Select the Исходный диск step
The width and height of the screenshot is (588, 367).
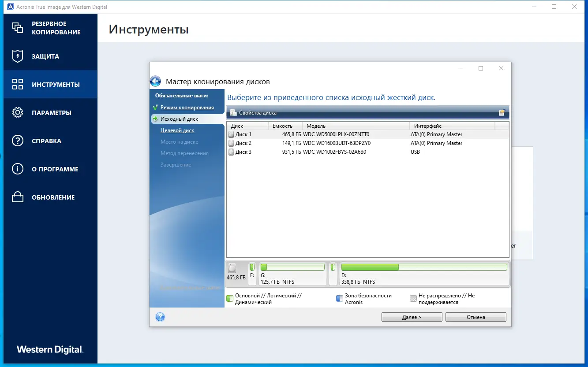click(x=179, y=119)
